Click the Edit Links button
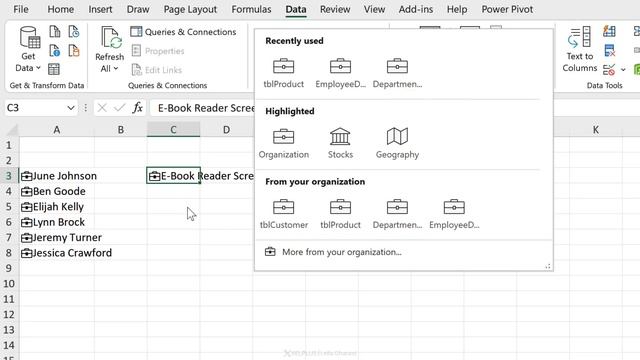 coord(157,70)
